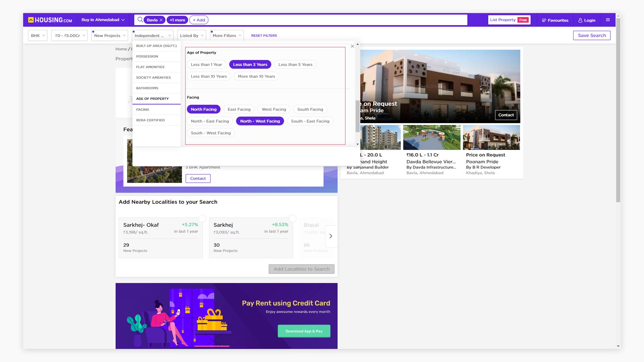The height and width of the screenshot is (362, 644).
Task: Deselect Less than 3 Years filter
Action: tap(250, 65)
